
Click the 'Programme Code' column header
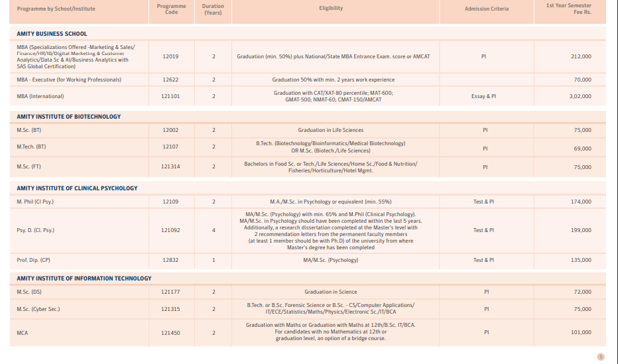click(172, 9)
